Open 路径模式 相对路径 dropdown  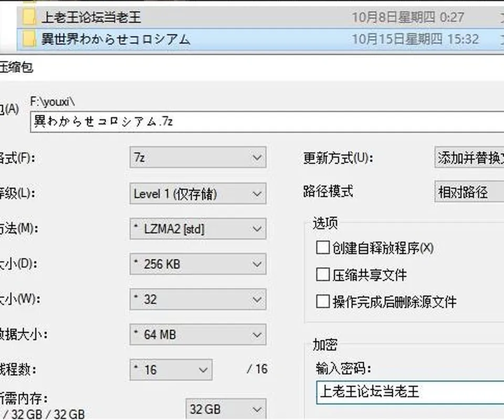click(x=469, y=192)
